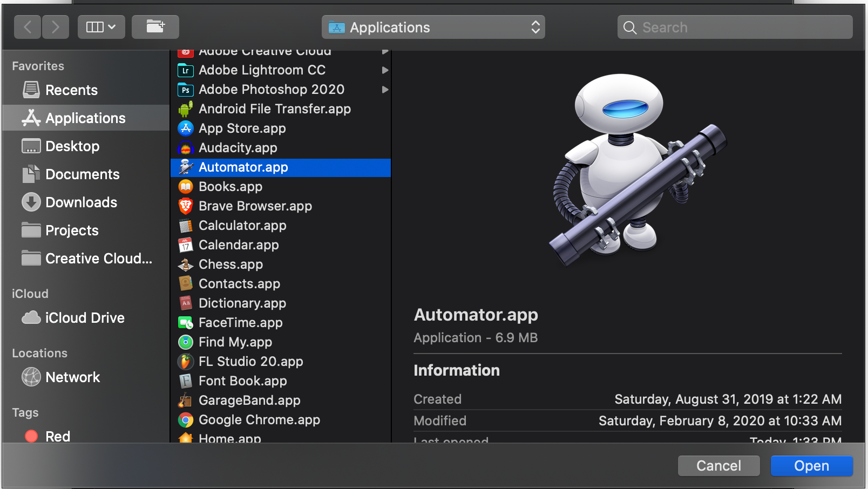Click the Adobe Photoshop 2020 Ps icon
This screenshot has height=489, width=868.
click(186, 90)
